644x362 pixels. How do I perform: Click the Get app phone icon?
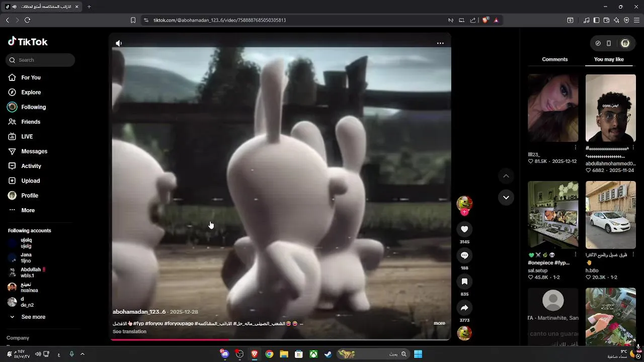(609, 43)
